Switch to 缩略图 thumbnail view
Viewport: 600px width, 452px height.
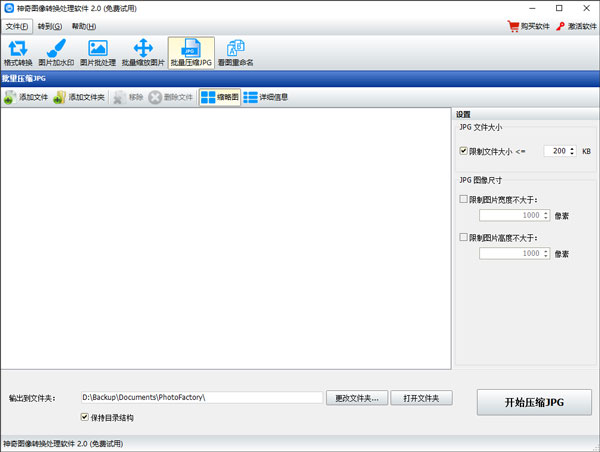click(x=220, y=97)
